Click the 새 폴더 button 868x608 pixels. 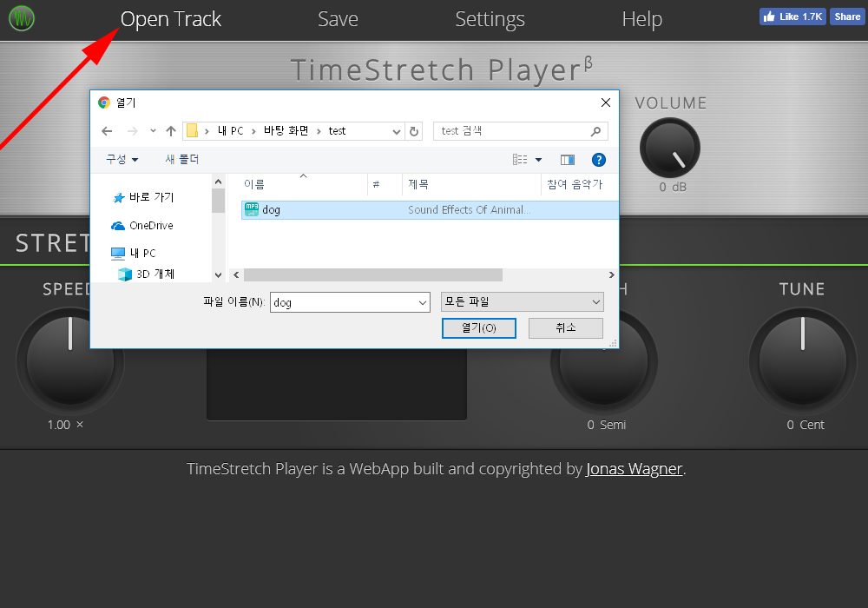[x=181, y=160]
